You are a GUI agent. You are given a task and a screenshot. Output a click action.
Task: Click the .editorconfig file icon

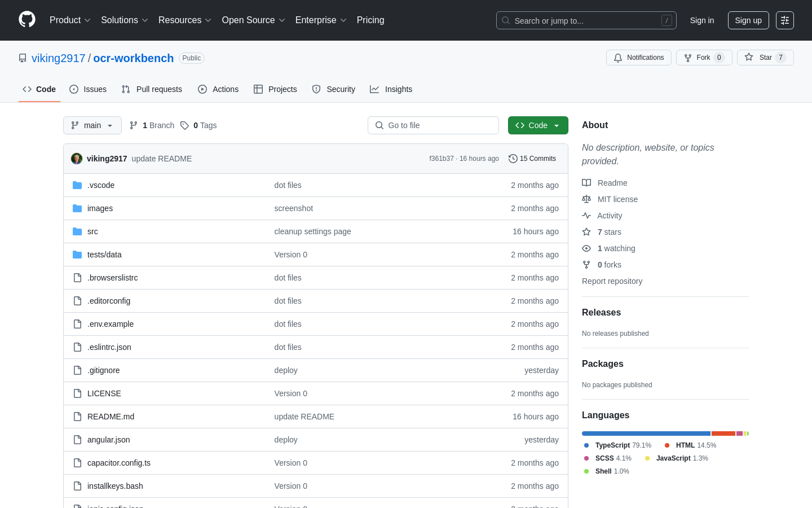coord(77,301)
